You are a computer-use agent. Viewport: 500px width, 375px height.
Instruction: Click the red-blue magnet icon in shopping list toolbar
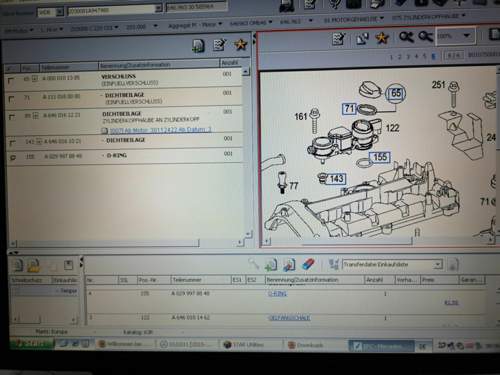(x=309, y=265)
